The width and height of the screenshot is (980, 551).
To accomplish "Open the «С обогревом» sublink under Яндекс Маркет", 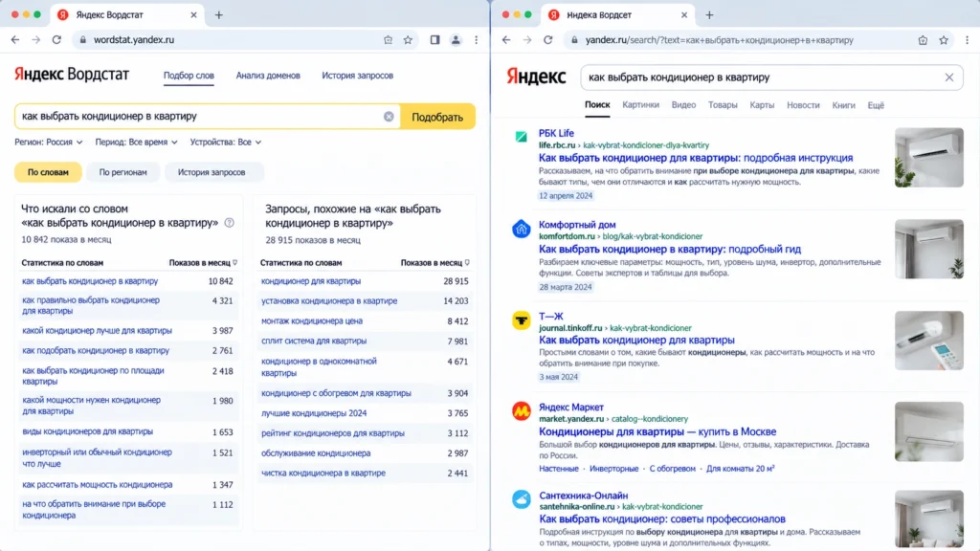I will pos(672,469).
